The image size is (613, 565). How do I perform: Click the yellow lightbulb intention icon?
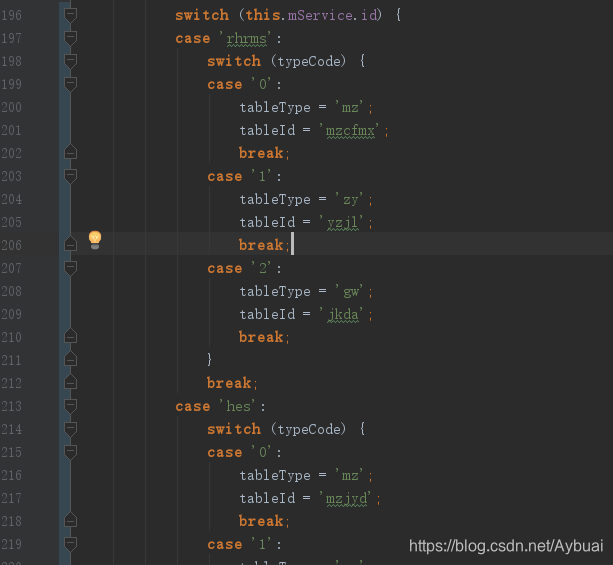(95, 240)
